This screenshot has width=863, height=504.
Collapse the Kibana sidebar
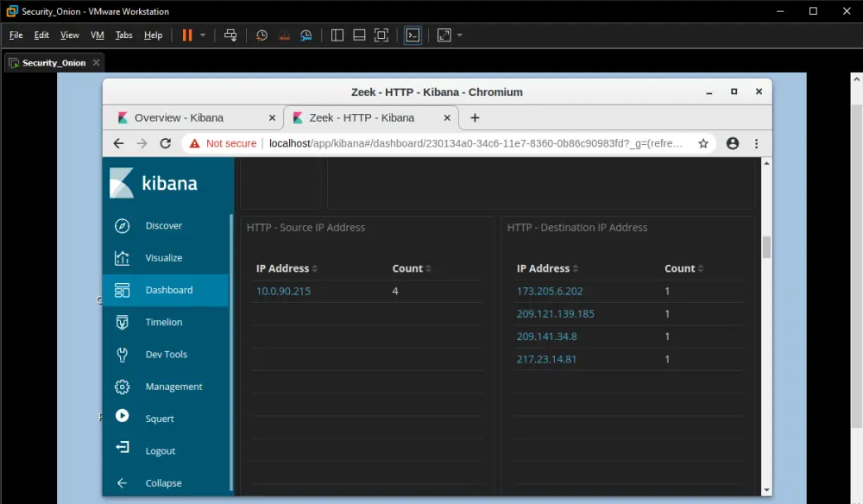[x=166, y=483]
